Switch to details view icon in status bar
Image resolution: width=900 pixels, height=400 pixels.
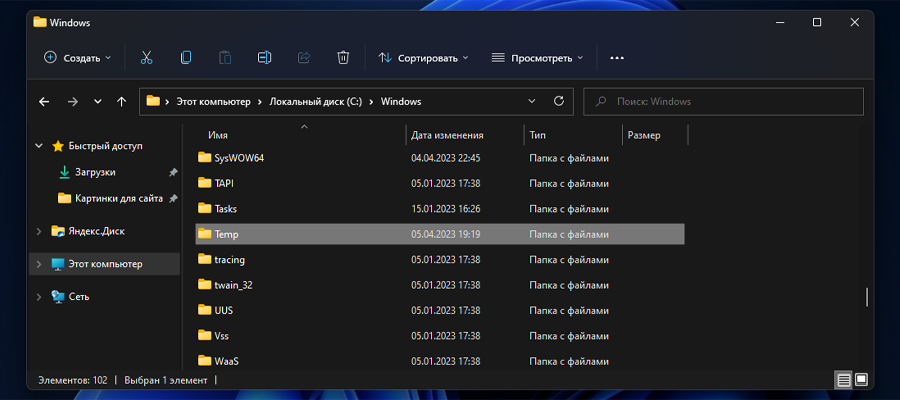click(x=843, y=380)
